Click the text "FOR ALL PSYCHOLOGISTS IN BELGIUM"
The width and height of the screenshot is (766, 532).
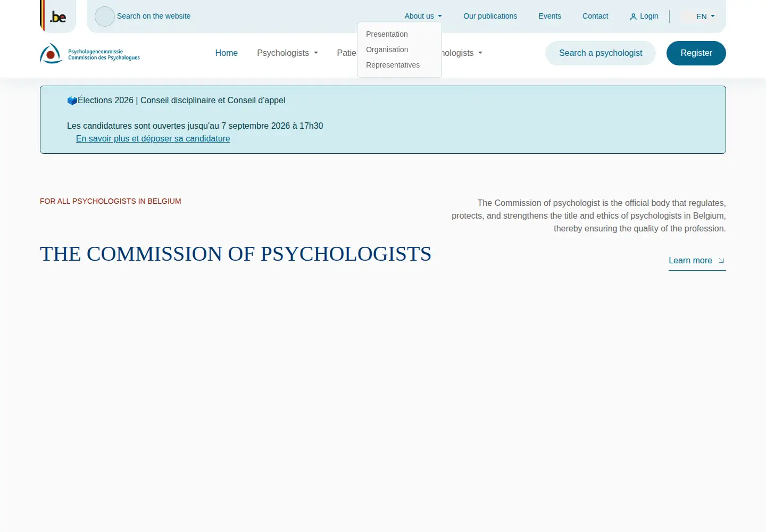[111, 201]
